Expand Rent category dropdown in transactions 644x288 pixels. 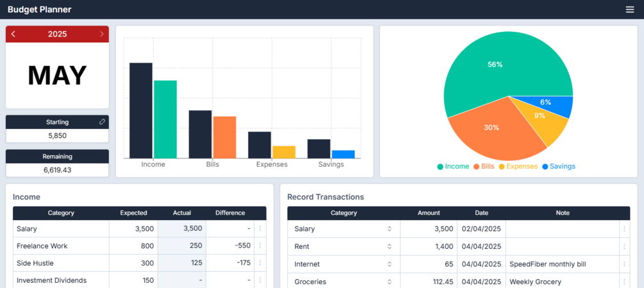pos(390,246)
